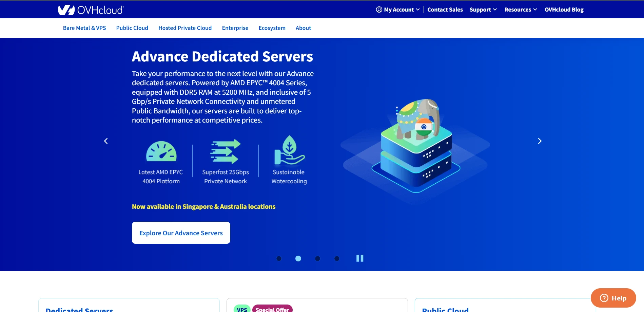The image size is (644, 312).
Task: Visit the OVHcloud Blog
Action: pos(564,10)
